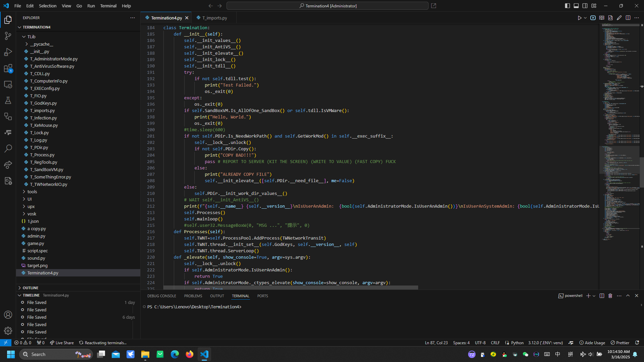Open editor More Actions ellipsis
The width and height of the screenshot is (644, 362).
click(x=637, y=18)
